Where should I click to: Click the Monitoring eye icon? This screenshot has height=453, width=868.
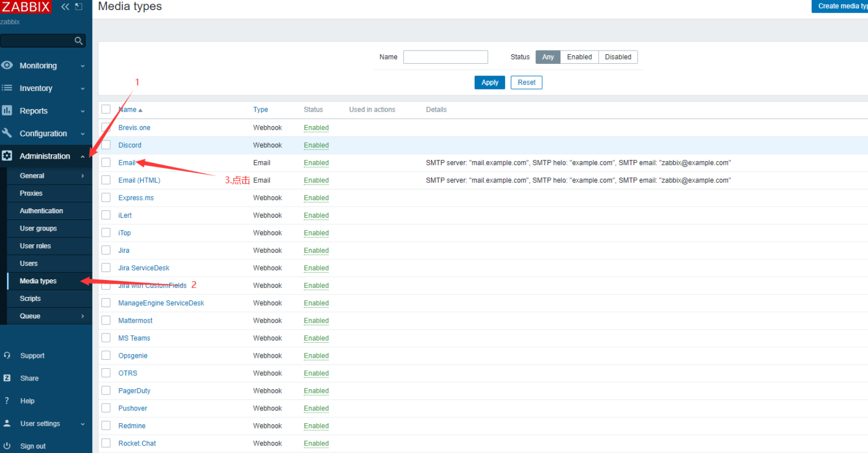click(7, 65)
